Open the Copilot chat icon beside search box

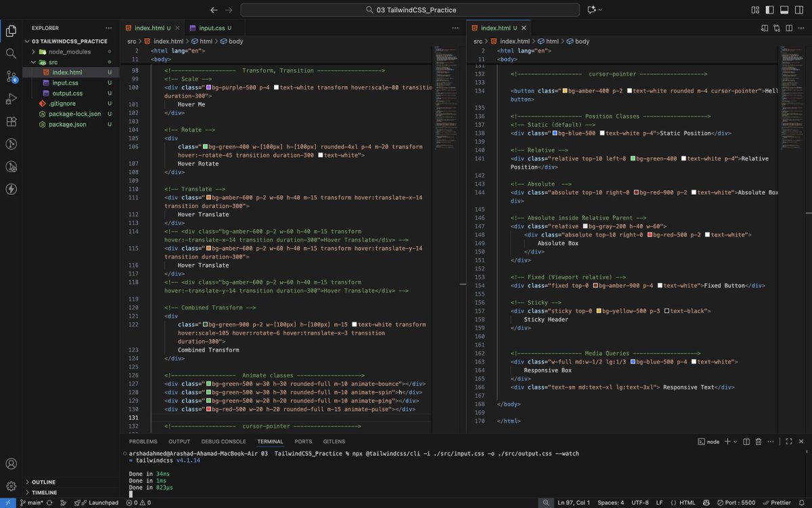point(593,9)
